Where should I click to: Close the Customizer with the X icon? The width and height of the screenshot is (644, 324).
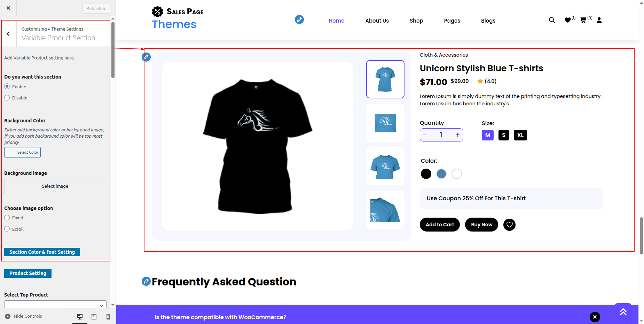8,8
